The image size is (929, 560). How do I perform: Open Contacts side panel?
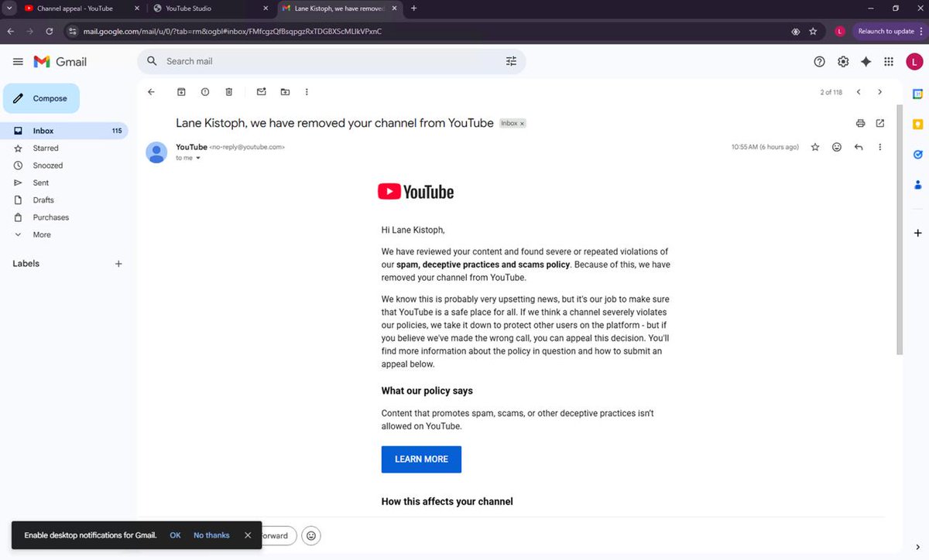pyautogui.click(x=918, y=185)
